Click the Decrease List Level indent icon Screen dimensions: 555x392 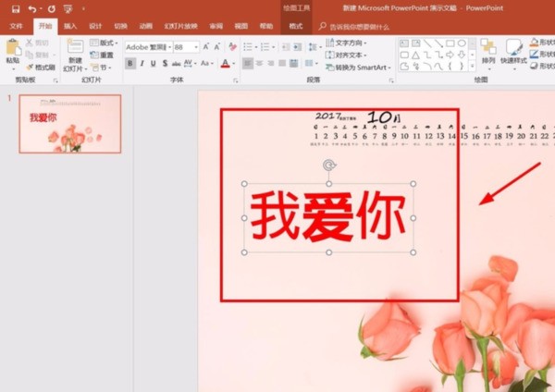point(286,47)
